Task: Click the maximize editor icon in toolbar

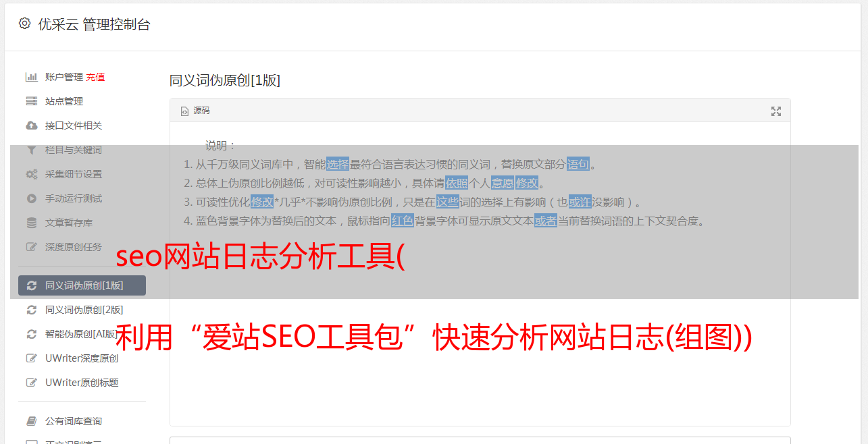Action: click(x=776, y=111)
